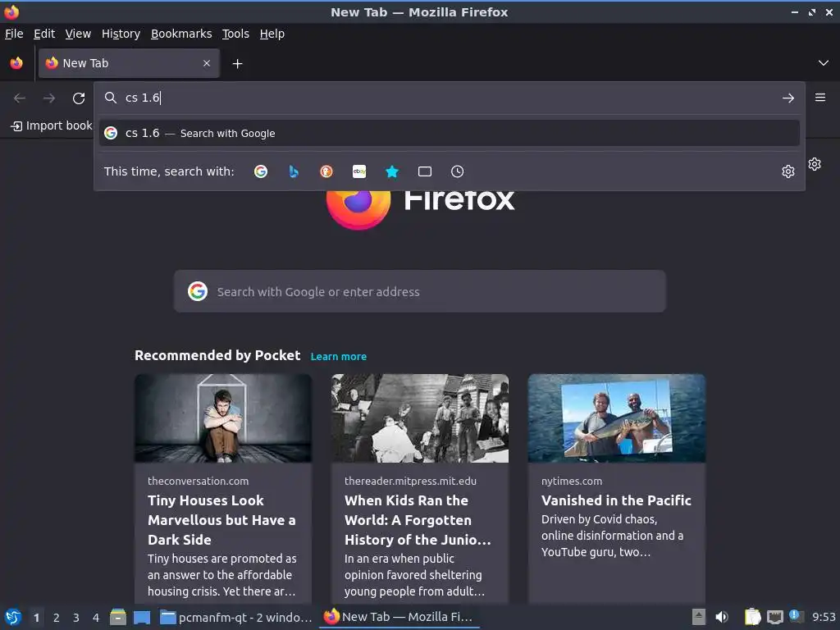The width and height of the screenshot is (840, 630).
Task: Close the New Tab tab
Action: pyautogui.click(x=207, y=63)
